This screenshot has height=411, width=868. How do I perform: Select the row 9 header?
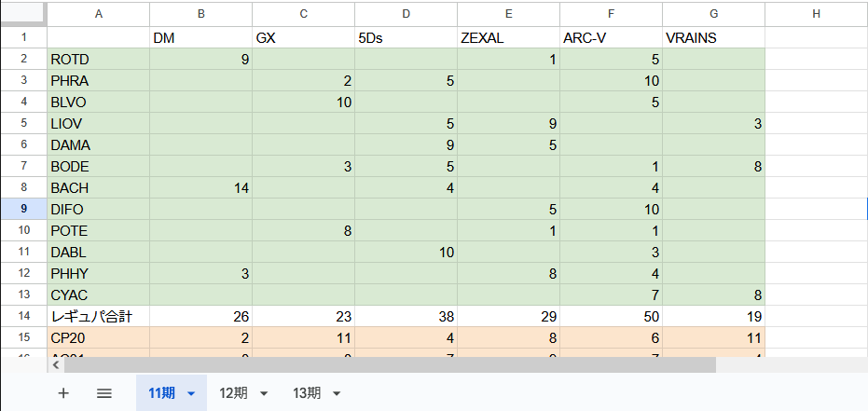[x=23, y=210]
